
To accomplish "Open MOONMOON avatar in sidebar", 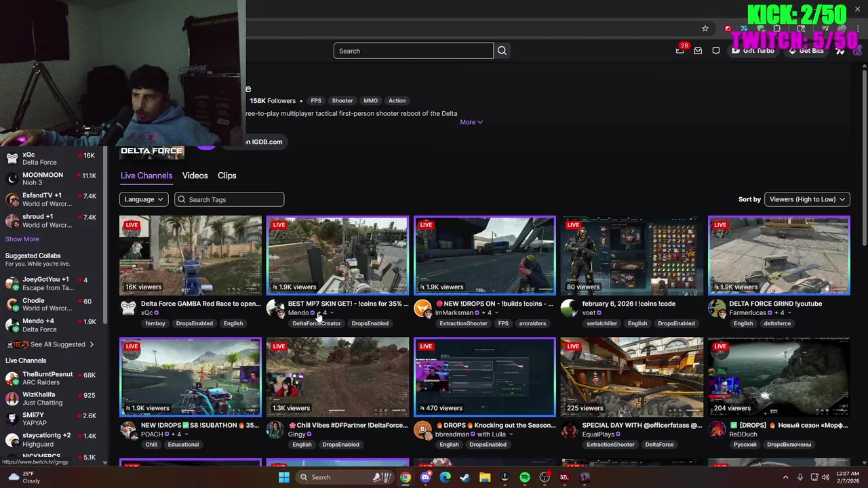I will [12, 179].
